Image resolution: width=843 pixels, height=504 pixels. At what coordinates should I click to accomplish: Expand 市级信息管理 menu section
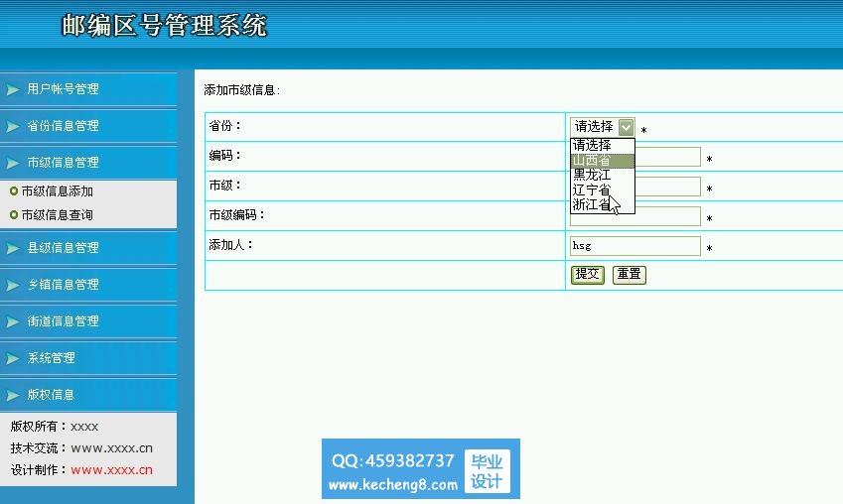point(88,163)
